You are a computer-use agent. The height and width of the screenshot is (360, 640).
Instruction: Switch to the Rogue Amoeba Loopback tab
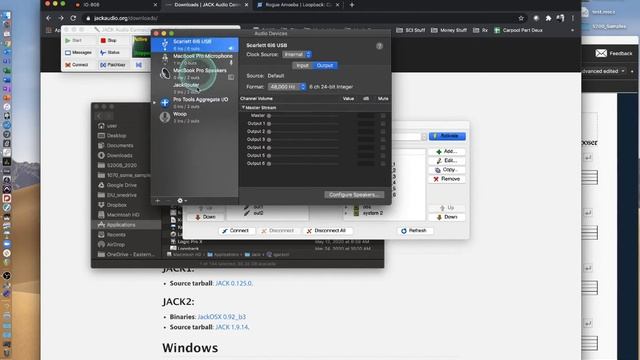298,5
